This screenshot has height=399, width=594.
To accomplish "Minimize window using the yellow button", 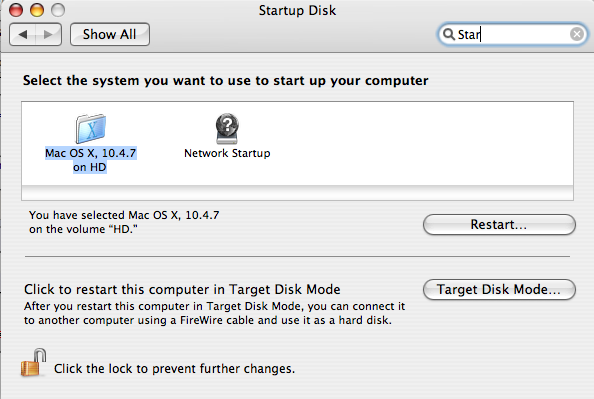I will click(37, 10).
